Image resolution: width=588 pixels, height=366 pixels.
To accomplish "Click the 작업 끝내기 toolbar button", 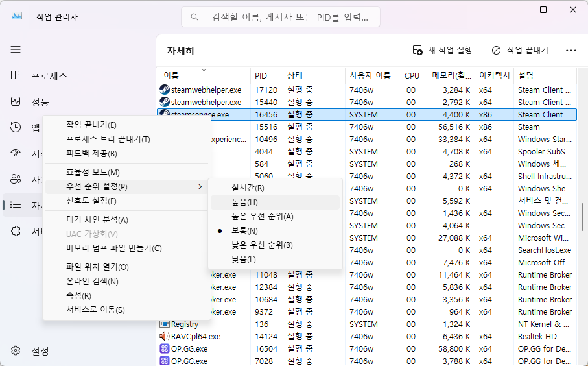I will click(520, 51).
